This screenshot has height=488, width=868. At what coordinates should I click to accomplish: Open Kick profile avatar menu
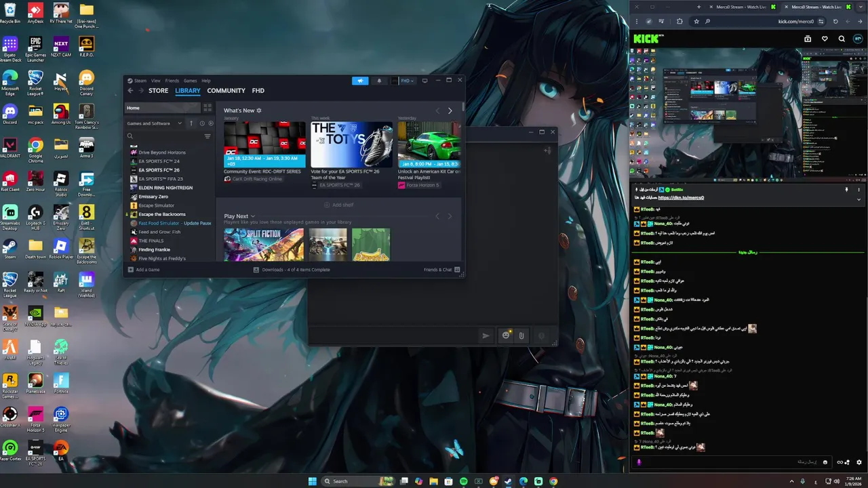pos(859,39)
